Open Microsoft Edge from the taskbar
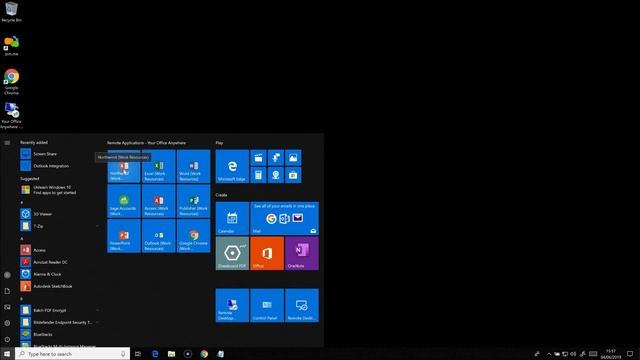 155,354
